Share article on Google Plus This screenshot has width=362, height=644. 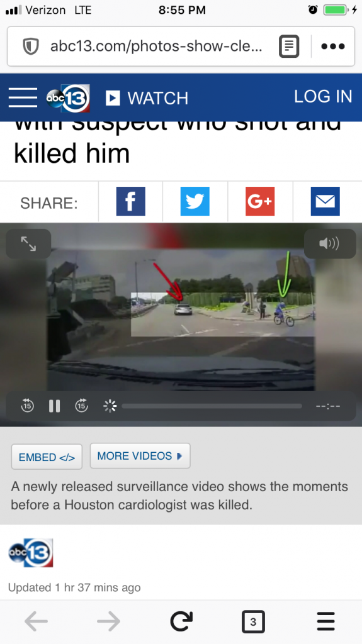(x=260, y=201)
